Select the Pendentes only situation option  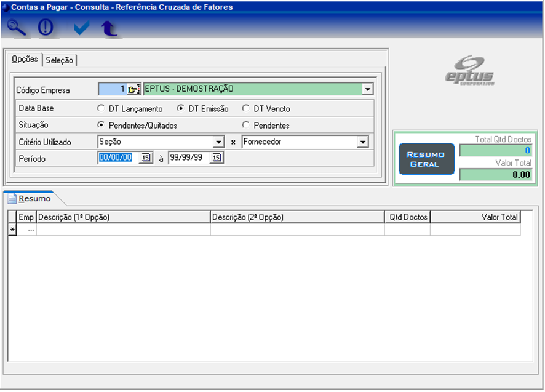click(x=246, y=126)
